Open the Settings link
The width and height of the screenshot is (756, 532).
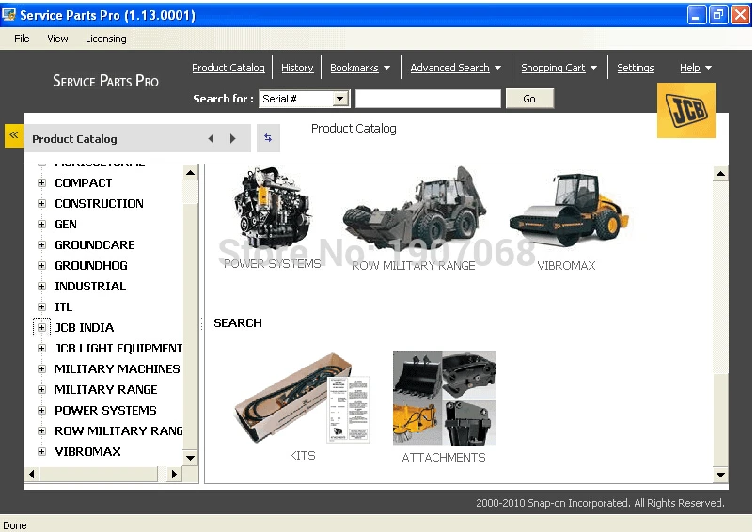point(636,68)
